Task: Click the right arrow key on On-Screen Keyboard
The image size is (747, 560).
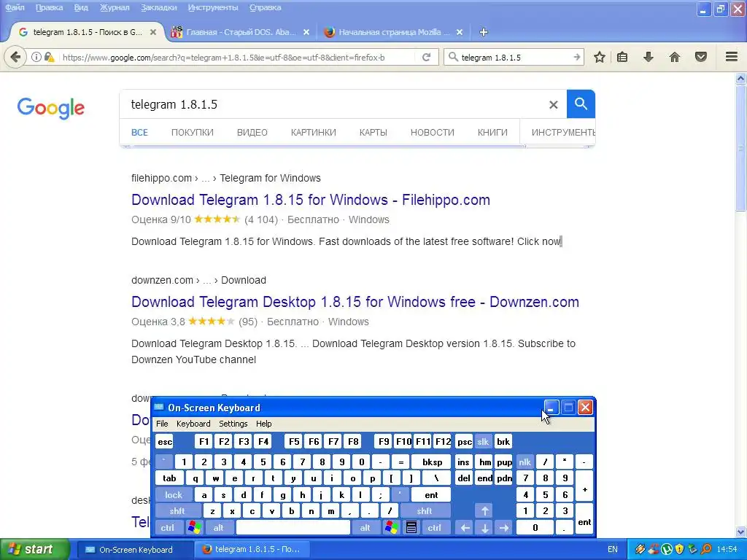Action: (x=504, y=528)
